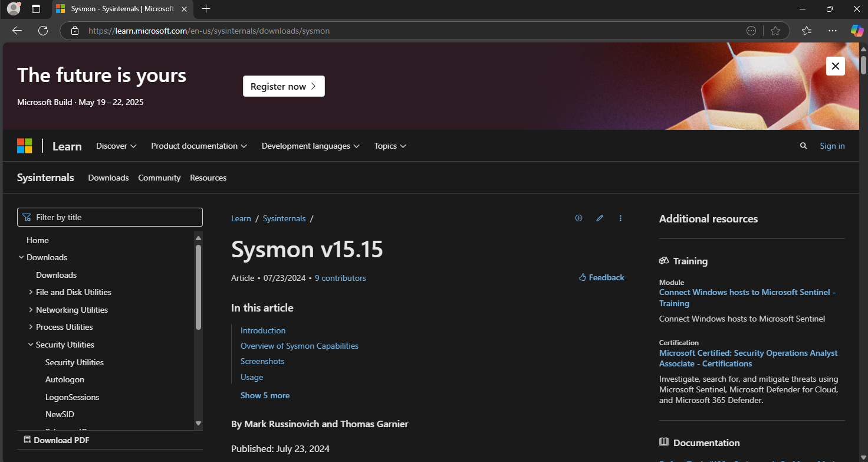The image size is (868, 462).
Task: Click the Register now button
Action: point(284,86)
